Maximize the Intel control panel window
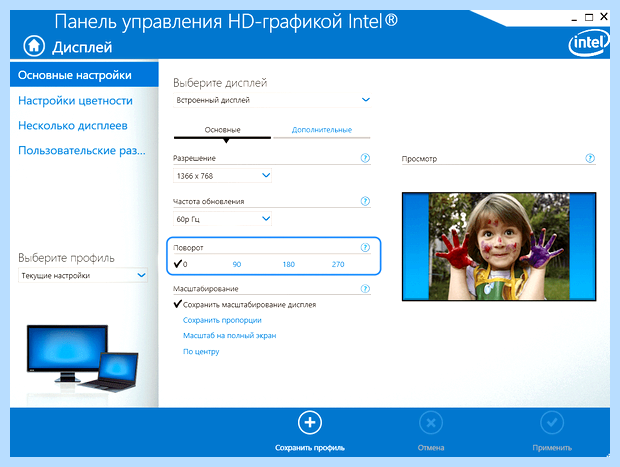This screenshot has width=620, height=467. tap(589, 17)
